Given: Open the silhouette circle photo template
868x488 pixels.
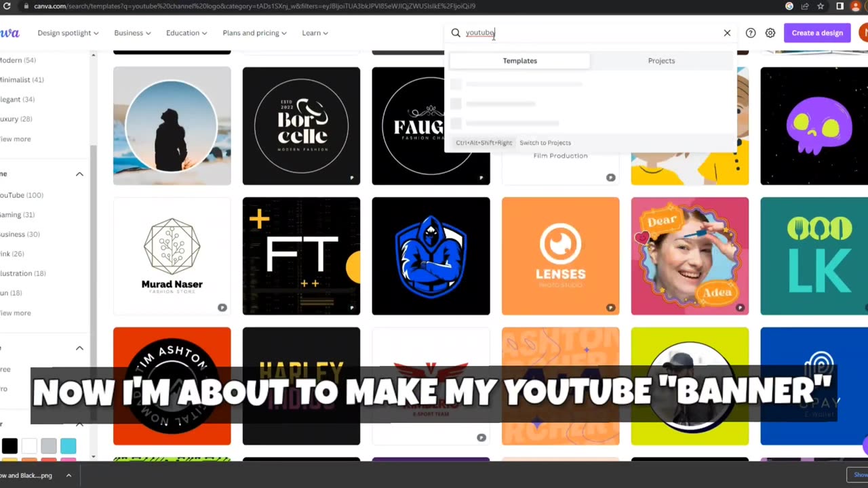Looking at the screenshot, I should (172, 126).
